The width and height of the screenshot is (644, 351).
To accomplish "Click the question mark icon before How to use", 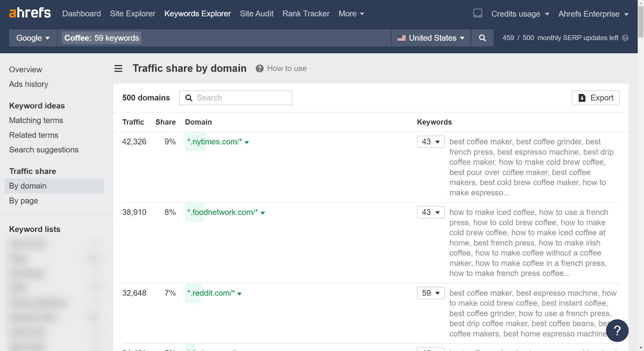I will (x=260, y=69).
